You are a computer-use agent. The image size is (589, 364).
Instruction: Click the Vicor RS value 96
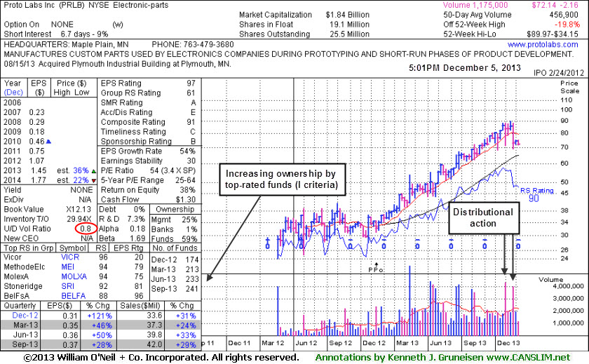pos(103,257)
